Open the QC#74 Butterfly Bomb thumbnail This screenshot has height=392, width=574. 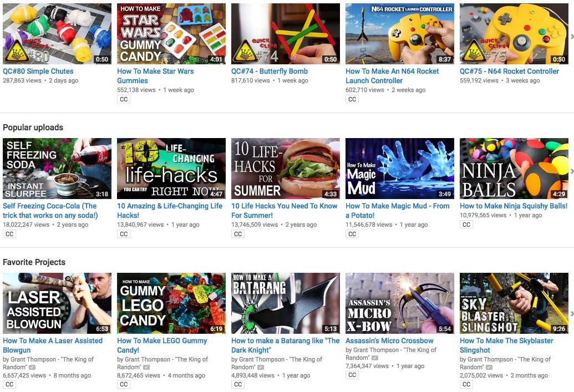(x=286, y=34)
